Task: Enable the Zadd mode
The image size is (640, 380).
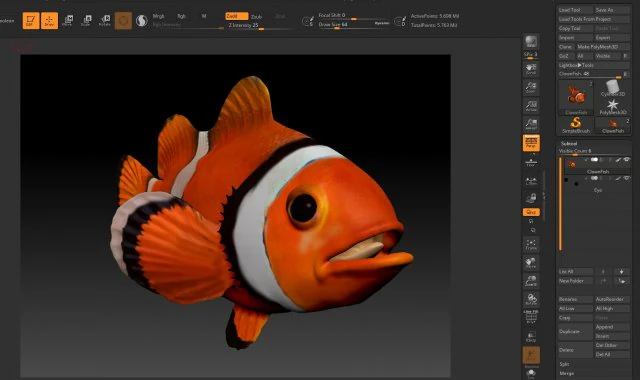Action: point(236,16)
